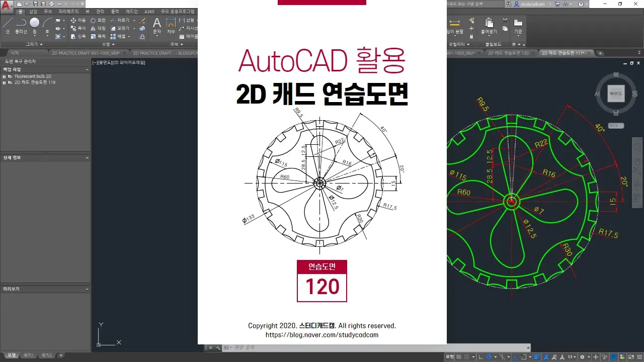Activate the Copy (복사) command
This screenshot has height=362, width=644.
tap(78, 28)
